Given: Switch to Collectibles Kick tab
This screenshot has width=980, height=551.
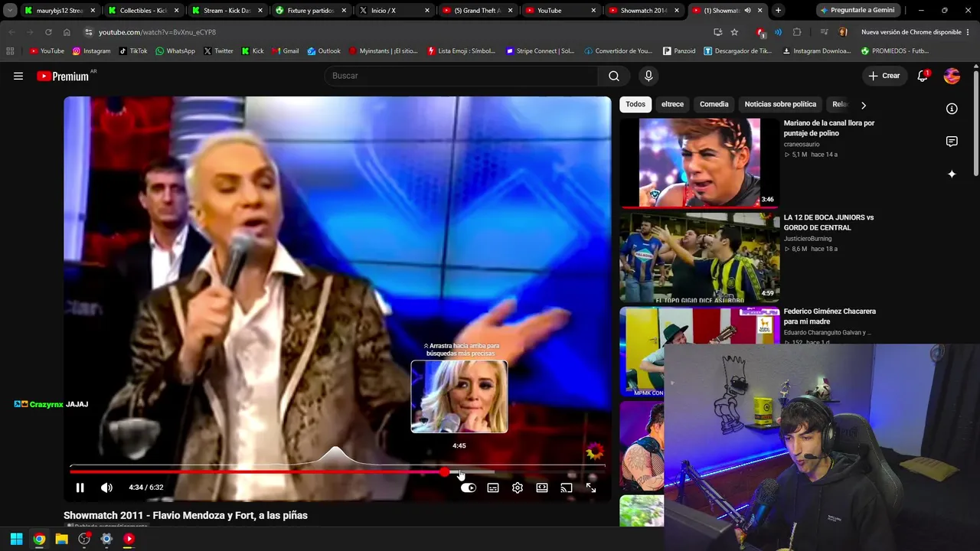Looking at the screenshot, I should [143, 11].
